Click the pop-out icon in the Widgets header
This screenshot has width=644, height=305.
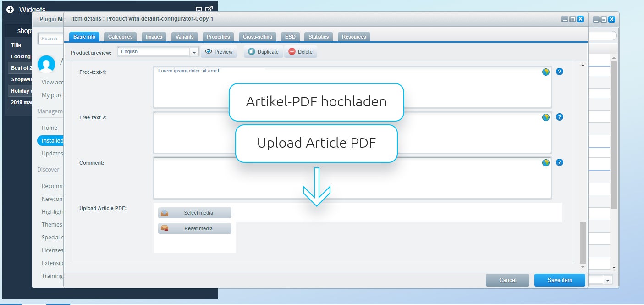pos(209,9)
